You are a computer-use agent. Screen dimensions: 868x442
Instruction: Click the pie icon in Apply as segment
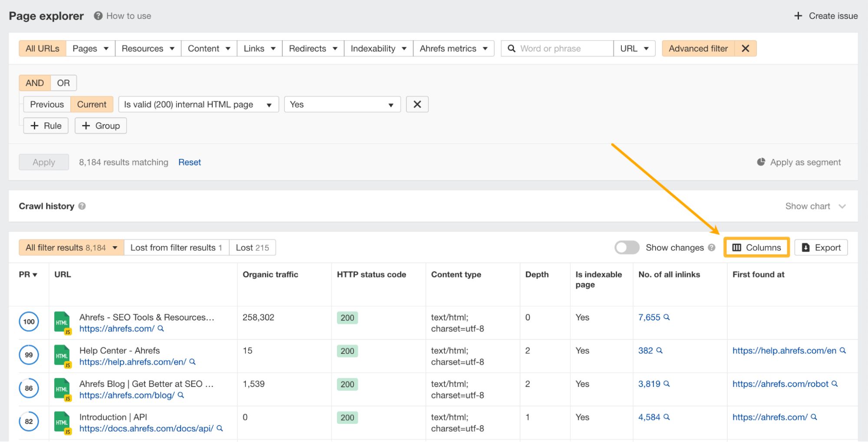click(761, 162)
